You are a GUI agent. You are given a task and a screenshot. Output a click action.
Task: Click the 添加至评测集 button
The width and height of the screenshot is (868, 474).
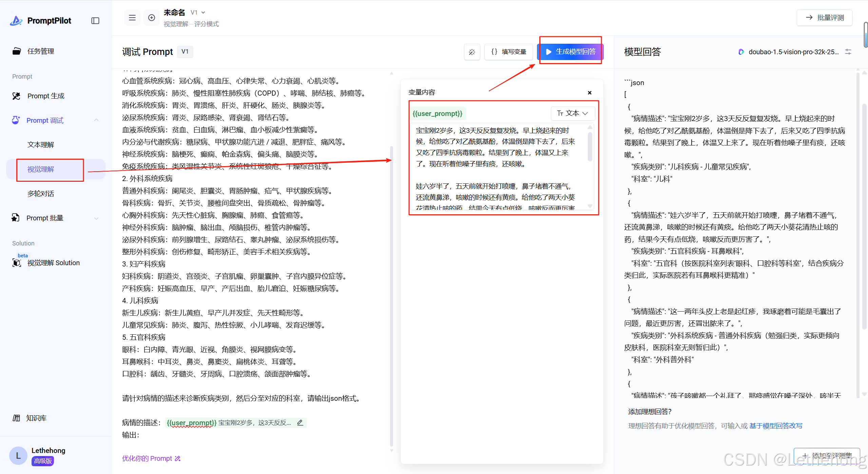827,456
